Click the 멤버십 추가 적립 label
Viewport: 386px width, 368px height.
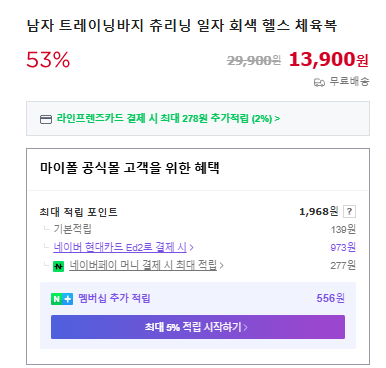114,298
